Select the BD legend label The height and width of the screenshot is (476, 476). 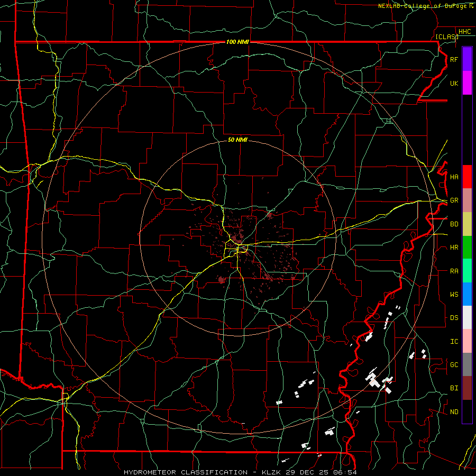pos(454,224)
